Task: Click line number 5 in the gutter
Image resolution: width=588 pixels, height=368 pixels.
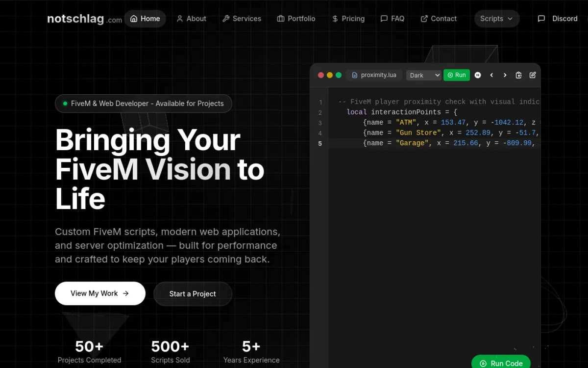Action: point(320,143)
